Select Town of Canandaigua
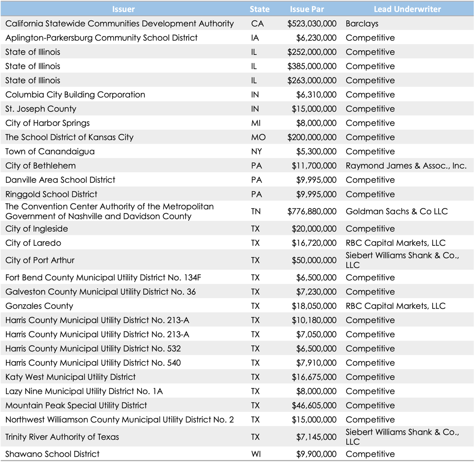 click(x=50, y=151)
